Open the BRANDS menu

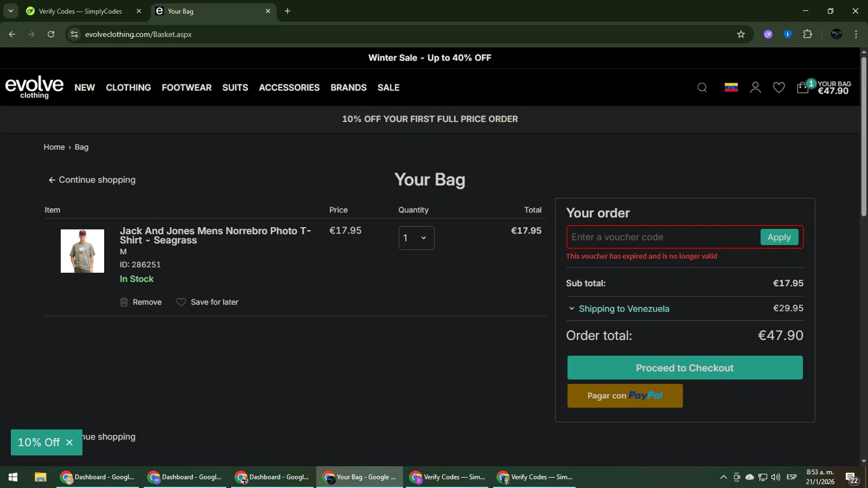pyautogui.click(x=348, y=88)
